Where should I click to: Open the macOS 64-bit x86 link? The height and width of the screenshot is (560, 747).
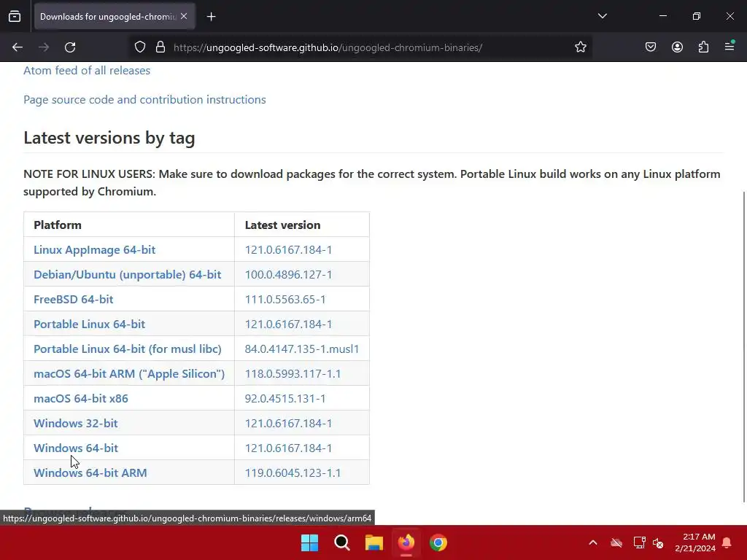coord(81,398)
